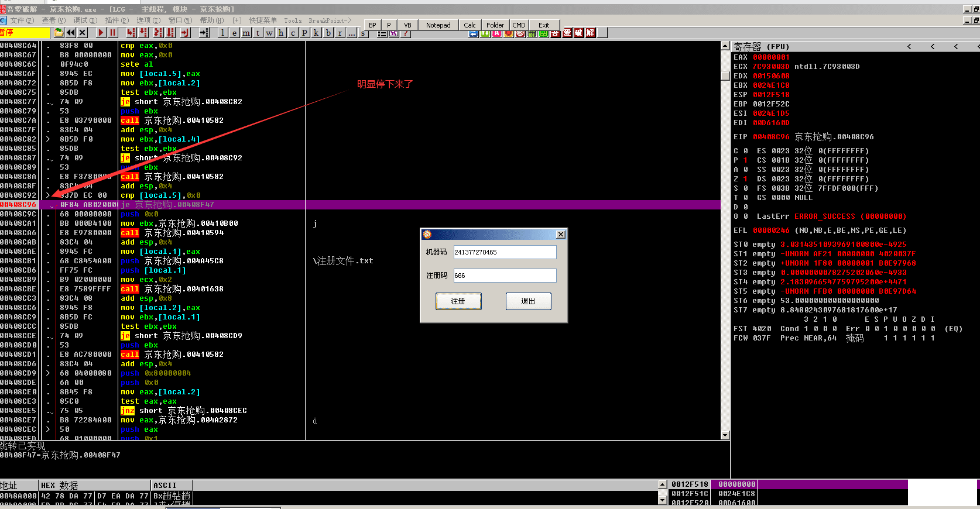Click the blue back-arrow plugin icon
This screenshot has width=980, height=509.
coord(474,33)
